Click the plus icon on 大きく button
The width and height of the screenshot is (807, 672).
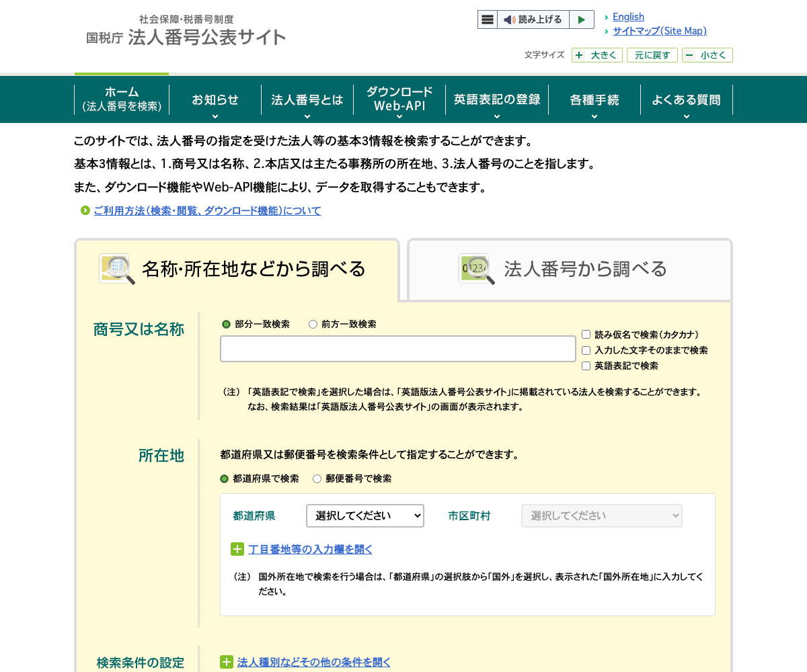click(579, 55)
